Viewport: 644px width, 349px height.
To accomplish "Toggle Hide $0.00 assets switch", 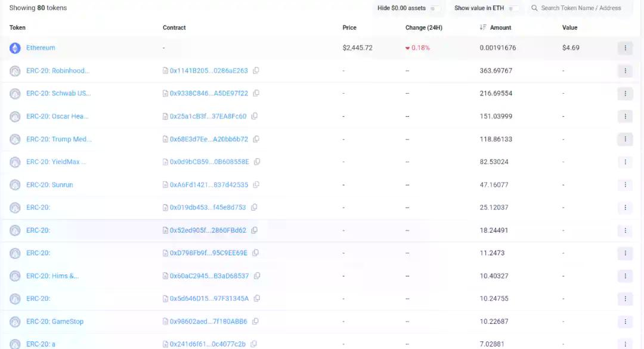I will coord(434,8).
